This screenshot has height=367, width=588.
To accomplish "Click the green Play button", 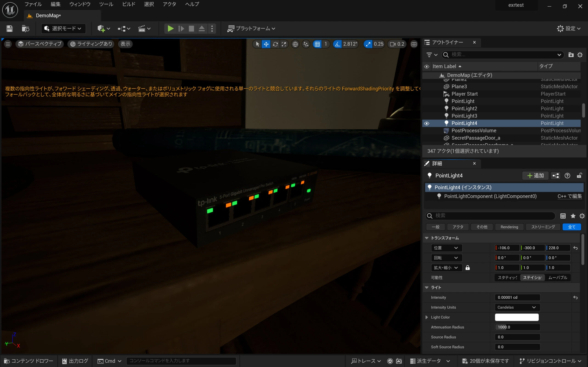I will [x=170, y=29].
